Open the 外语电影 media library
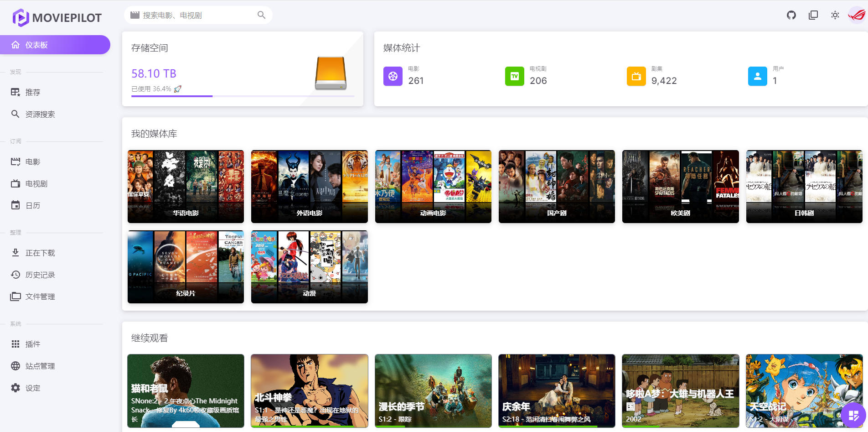The image size is (868, 432). [310, 187]
